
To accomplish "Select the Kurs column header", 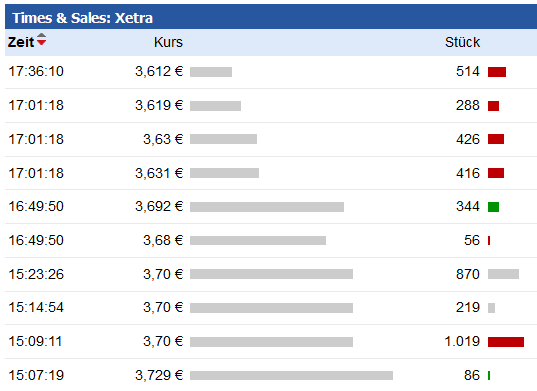I will [168, 42].
